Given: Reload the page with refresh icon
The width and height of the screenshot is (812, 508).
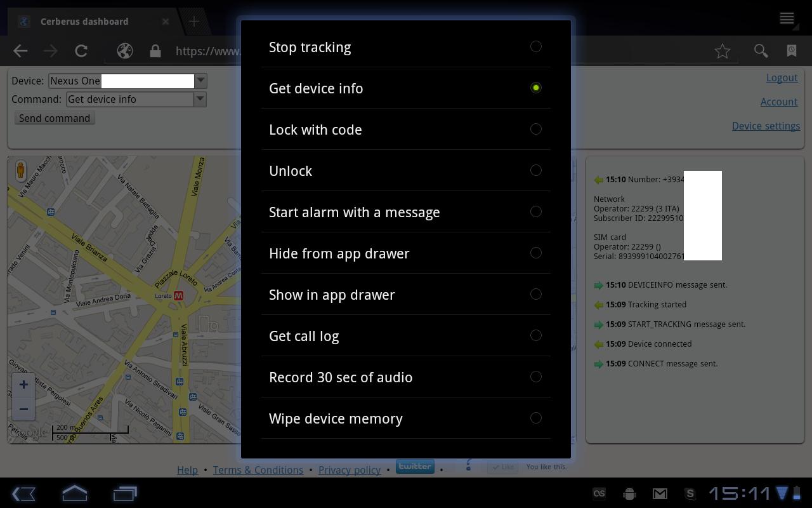Looking at the screenshot, I should pos(81,51).
